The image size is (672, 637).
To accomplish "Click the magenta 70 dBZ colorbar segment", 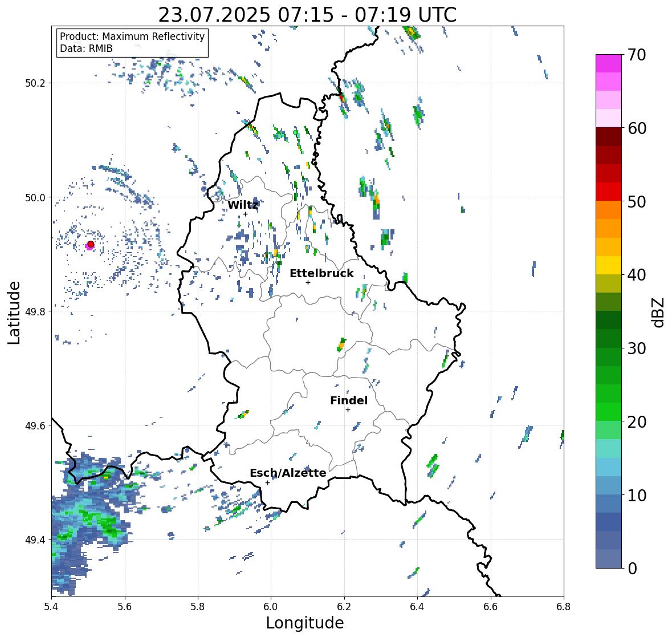I will 609,63.
